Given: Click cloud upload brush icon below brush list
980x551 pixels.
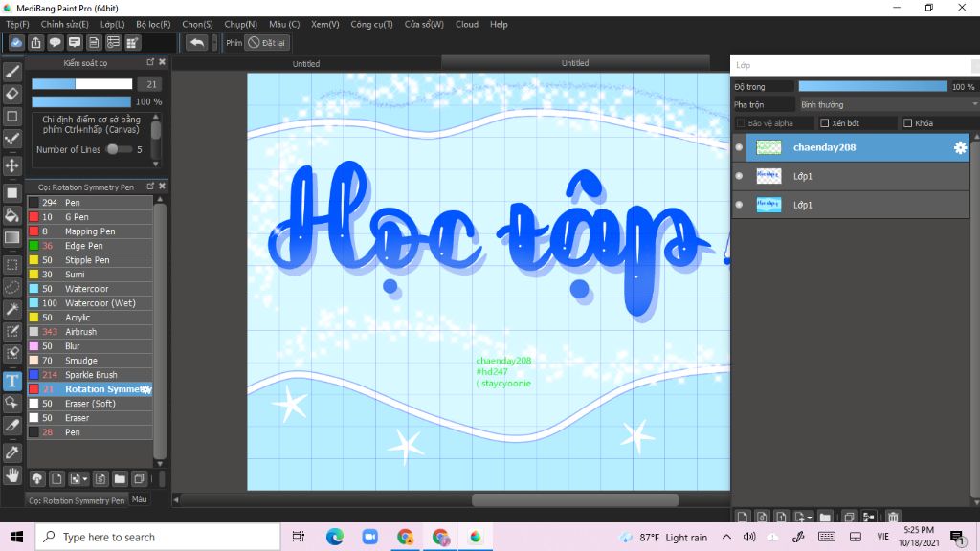Looking at the screenshot, I should [x=37, y=478].
